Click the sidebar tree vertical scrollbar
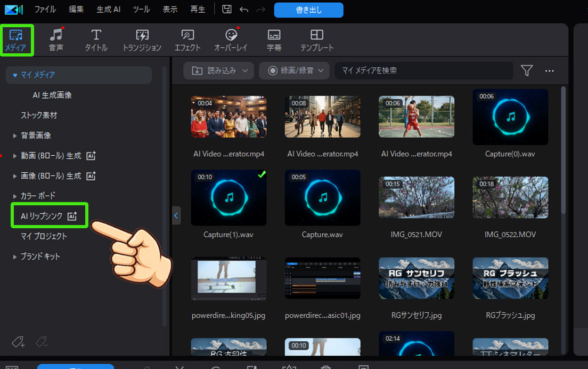Image resolution: width=588 pixels, height=369 pixels. coord(164,195)
